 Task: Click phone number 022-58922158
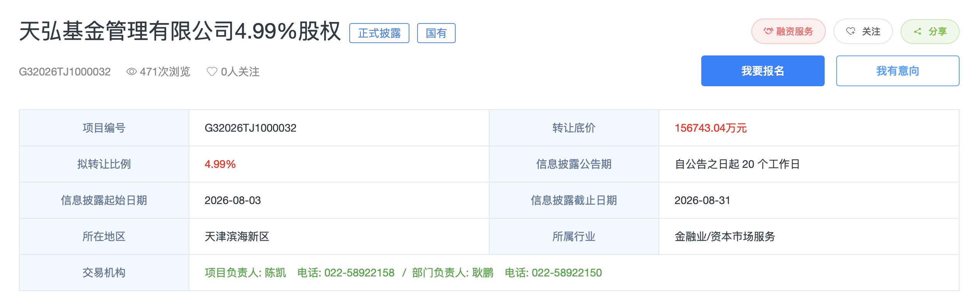[359, 273]
